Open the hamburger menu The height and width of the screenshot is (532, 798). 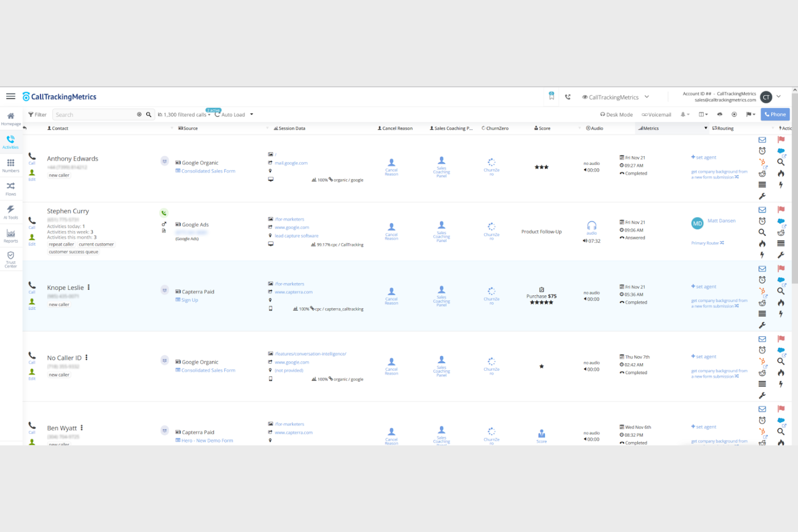pos(10,96)
